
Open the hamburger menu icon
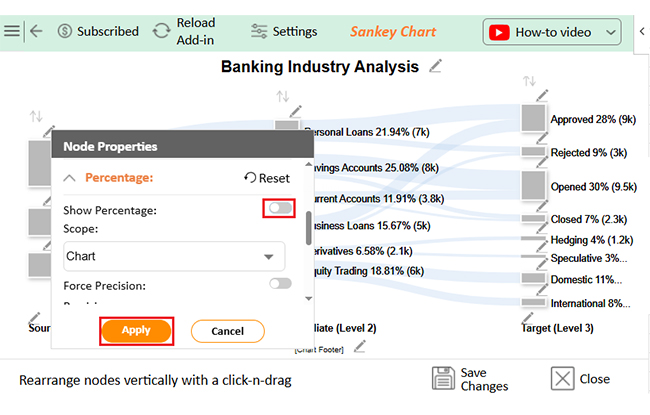(12, 31)
